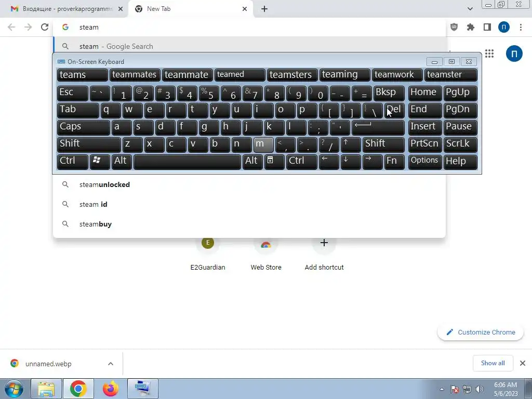Insert the predicted word teamster
The width and height of the screenshot is (532, 399).
click(451, 75)
